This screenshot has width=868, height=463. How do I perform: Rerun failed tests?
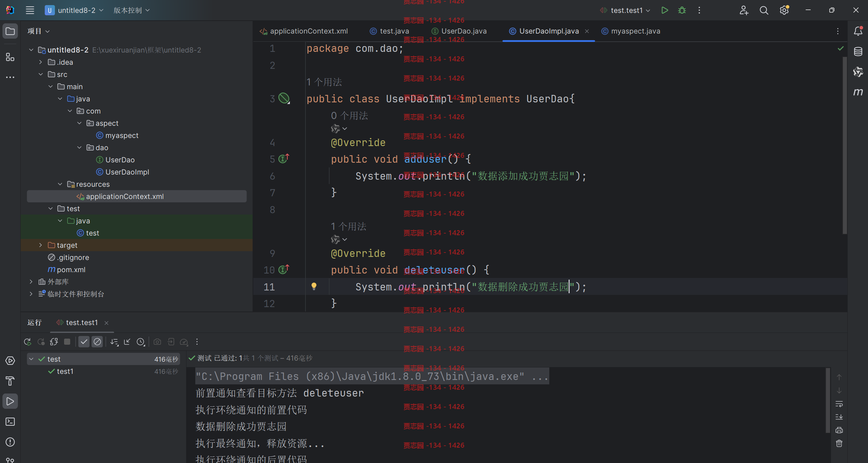pos(41,342)
